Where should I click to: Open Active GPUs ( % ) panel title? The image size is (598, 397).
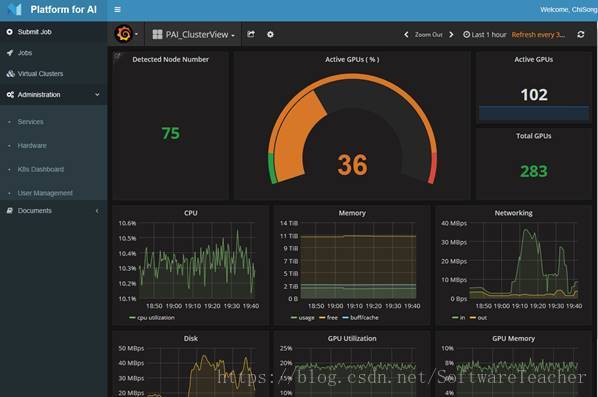pos(352,59)
